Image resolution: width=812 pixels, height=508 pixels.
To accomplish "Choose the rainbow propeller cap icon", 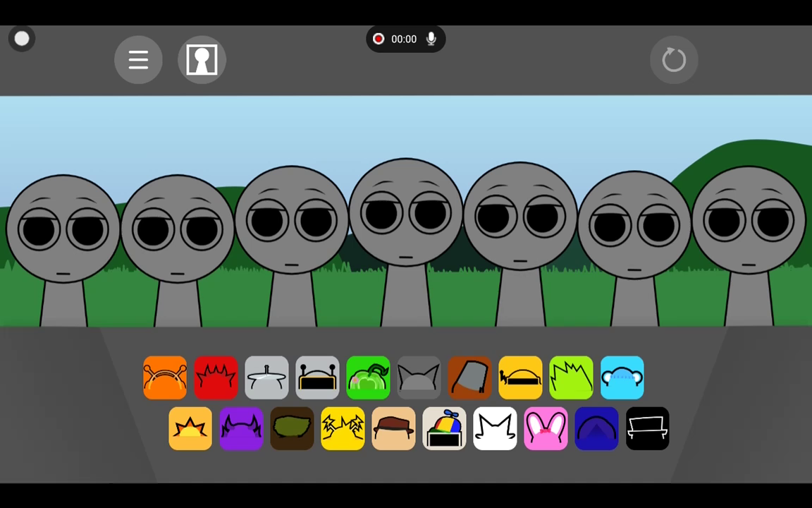I will pyautogui.click(x=444, y=428).
